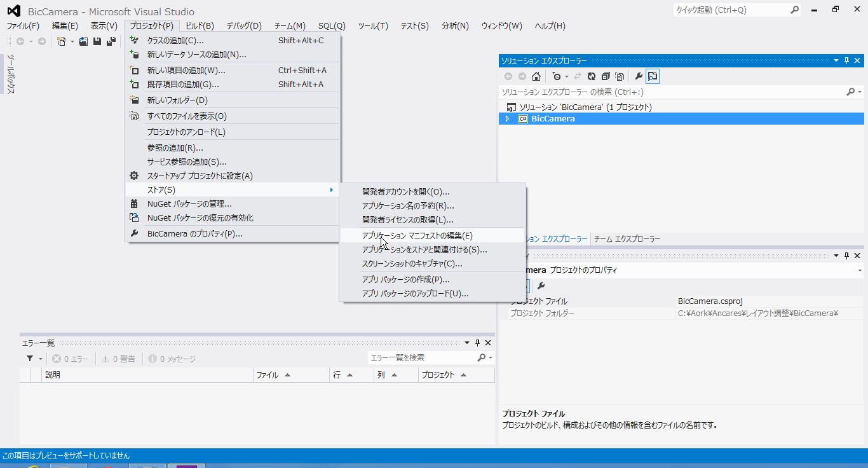Open the New Project button's dropdown arrow
The height and width of the screenshot is (468, 868).
click(72, 41)
